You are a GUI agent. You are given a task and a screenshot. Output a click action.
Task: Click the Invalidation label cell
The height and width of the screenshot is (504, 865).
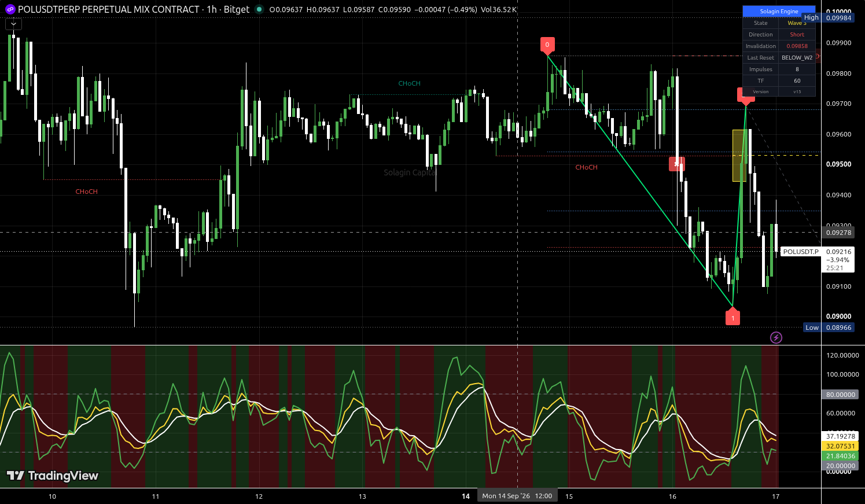click(761, 46)
